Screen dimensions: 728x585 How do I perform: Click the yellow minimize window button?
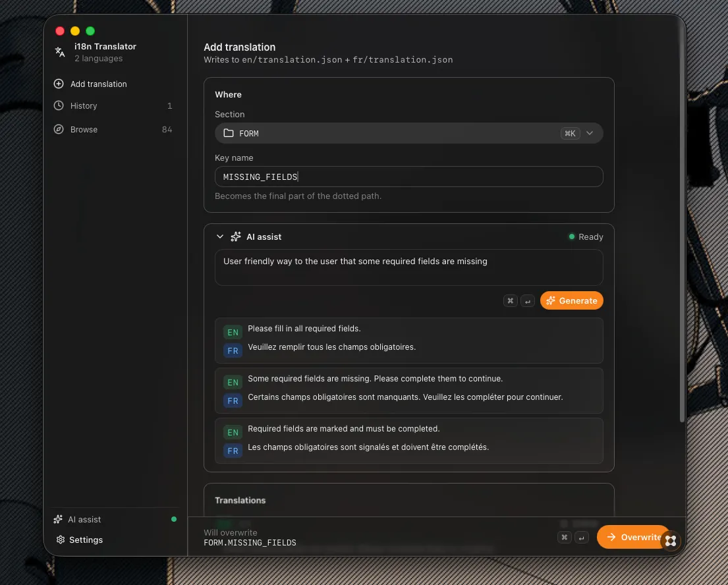click(74, 31)
